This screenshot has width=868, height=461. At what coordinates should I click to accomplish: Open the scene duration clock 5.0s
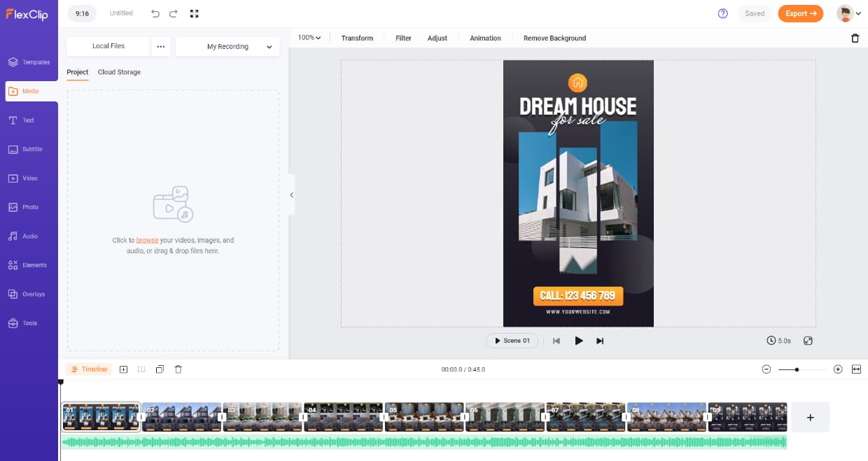pyautogui.click(x=778, y=341)
